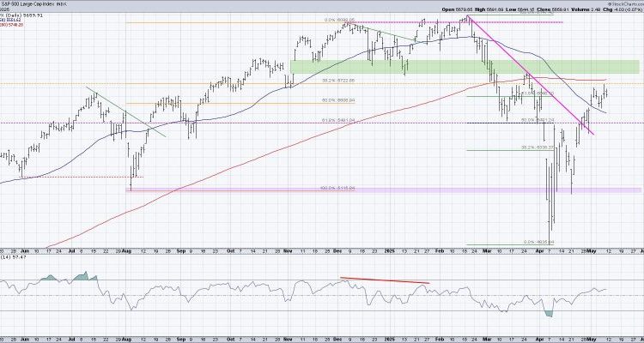
Task: Click "Oct" on the bottom date axis
Action: [231, 340]
